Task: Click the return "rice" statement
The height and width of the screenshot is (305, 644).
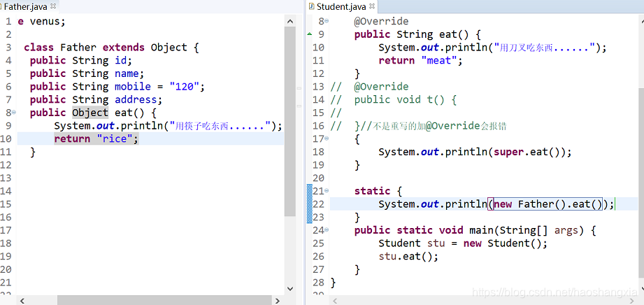Action: point(96,139)
